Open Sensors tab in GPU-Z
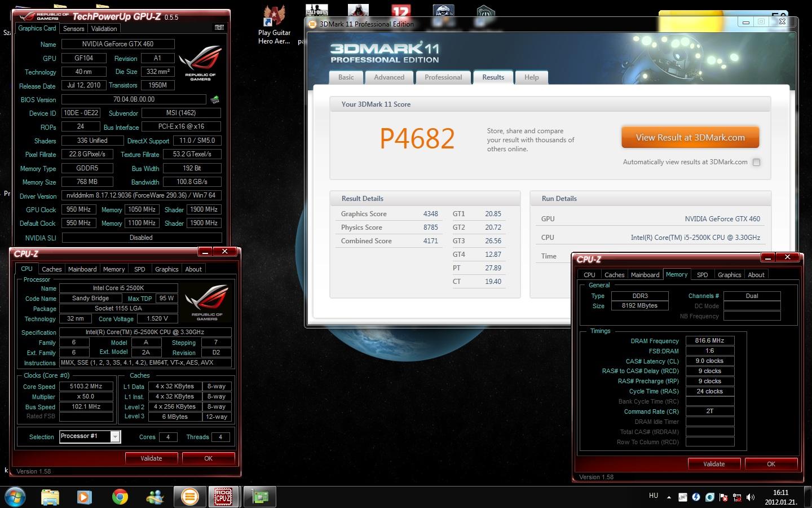 (x=73, y=29)
